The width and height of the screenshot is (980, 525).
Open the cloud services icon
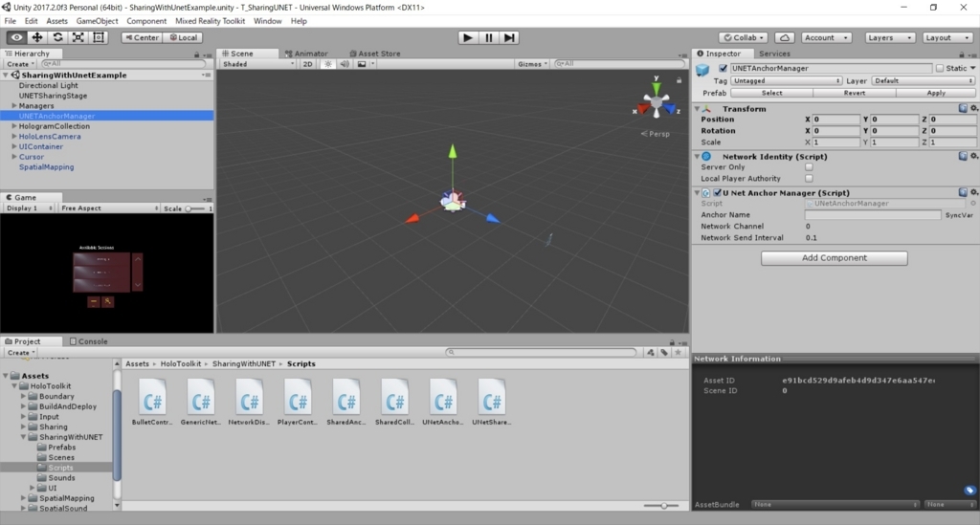pos(785,37)
